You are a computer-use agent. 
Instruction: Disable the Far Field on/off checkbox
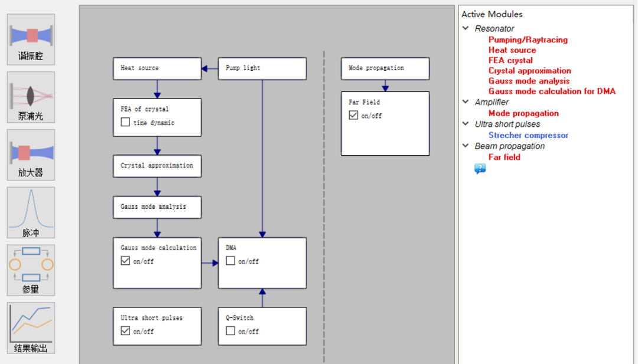tap(353, 116)
